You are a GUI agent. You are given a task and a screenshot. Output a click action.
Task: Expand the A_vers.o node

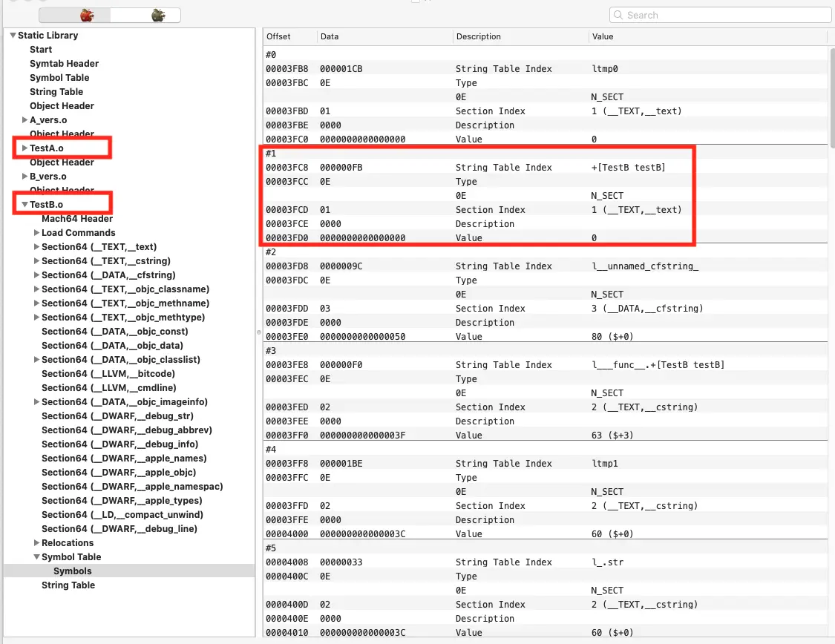pos(25,120)
